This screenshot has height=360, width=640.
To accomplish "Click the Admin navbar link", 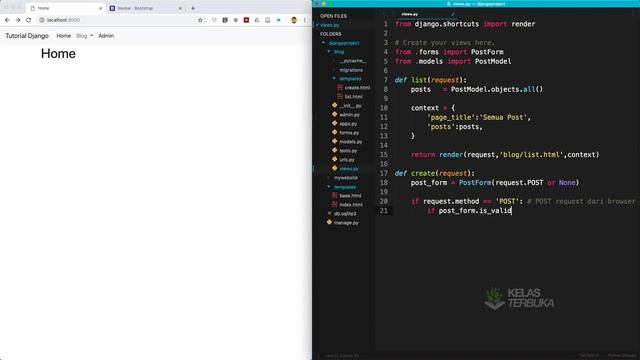I will click(106, 36).
